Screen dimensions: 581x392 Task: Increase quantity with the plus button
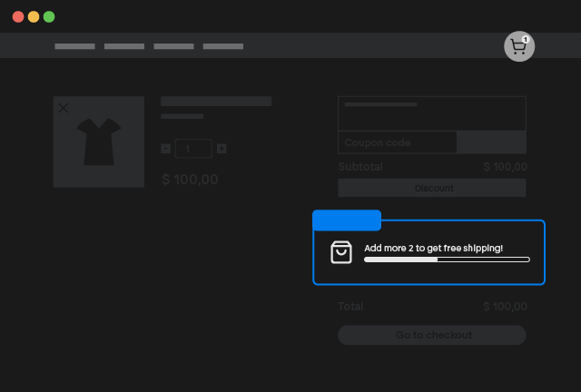222,149
